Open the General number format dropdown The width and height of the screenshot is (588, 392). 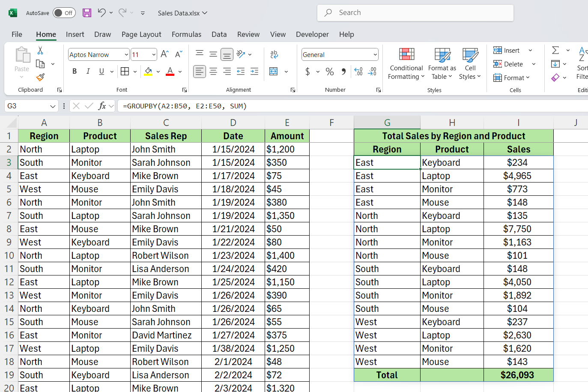click(375, 54)
